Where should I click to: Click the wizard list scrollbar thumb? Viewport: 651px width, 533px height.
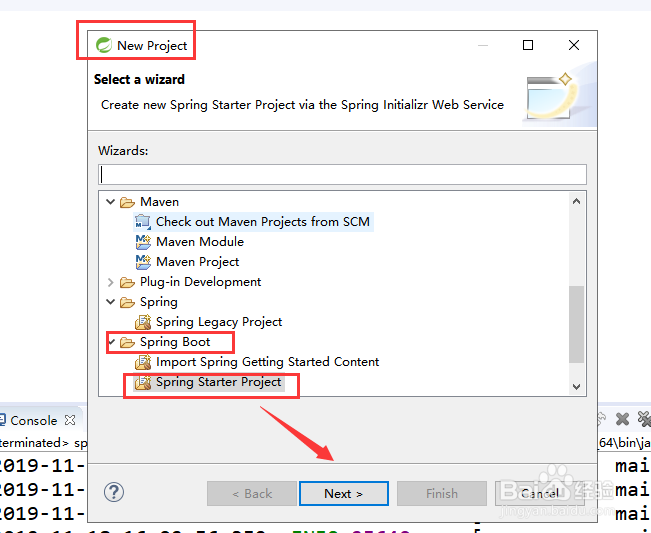(x=576, y=324)
